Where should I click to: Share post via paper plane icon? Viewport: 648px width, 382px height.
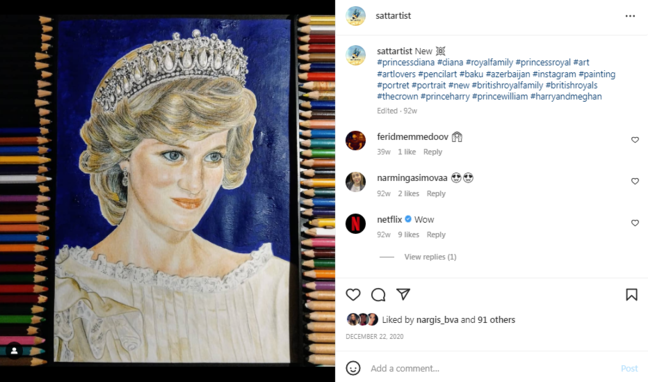pyautogui.click(x=403, y=294)
